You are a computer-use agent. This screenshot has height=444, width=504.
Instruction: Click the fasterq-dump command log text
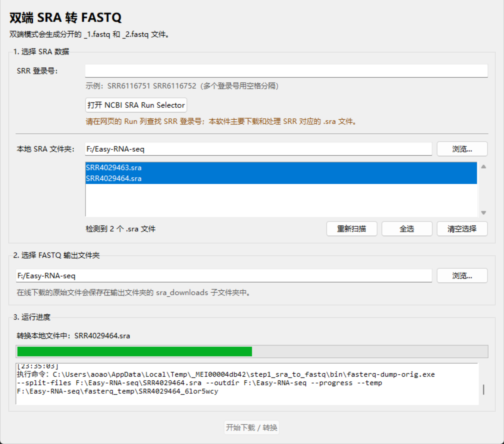pyautogui.click(x=226, y=383)
